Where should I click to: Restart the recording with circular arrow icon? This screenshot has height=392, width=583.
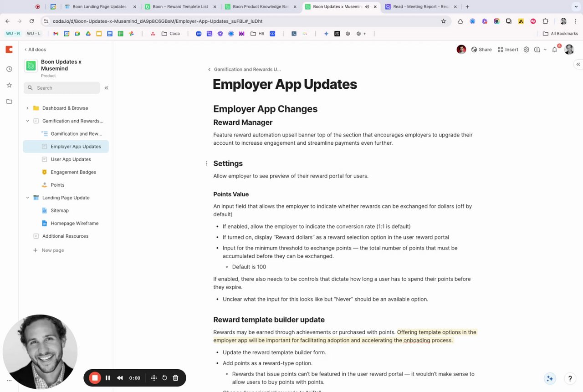164,378
